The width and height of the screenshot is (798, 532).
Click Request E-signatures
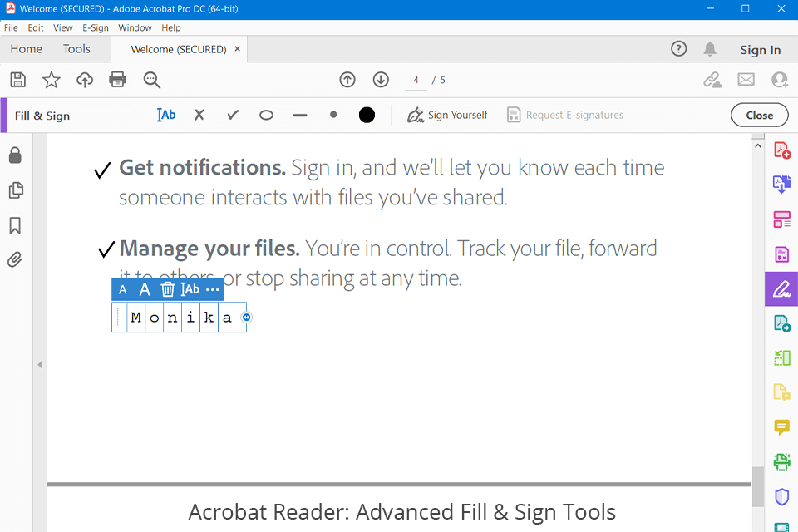[x=565, y=115]
